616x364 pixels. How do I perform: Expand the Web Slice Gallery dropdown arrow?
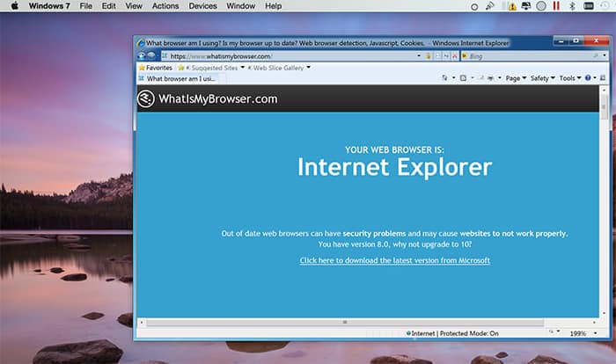pyautogui.click(x=308, y=67)
